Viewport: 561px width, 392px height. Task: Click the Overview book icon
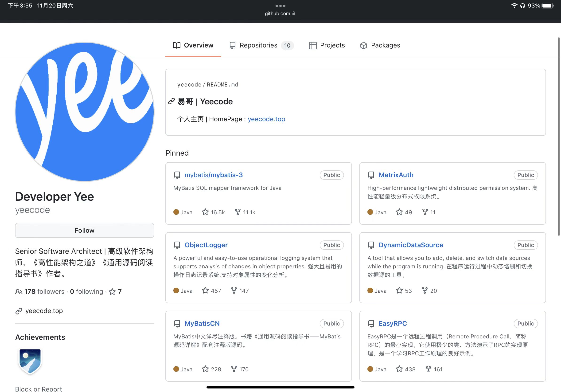(x=177, y=45)
